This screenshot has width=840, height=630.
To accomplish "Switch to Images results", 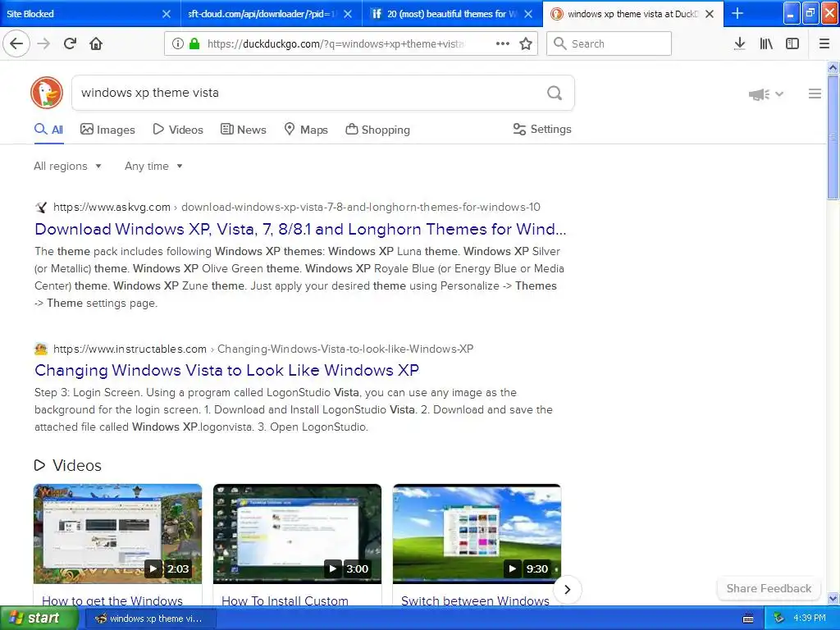I will [x=107, y=130].
